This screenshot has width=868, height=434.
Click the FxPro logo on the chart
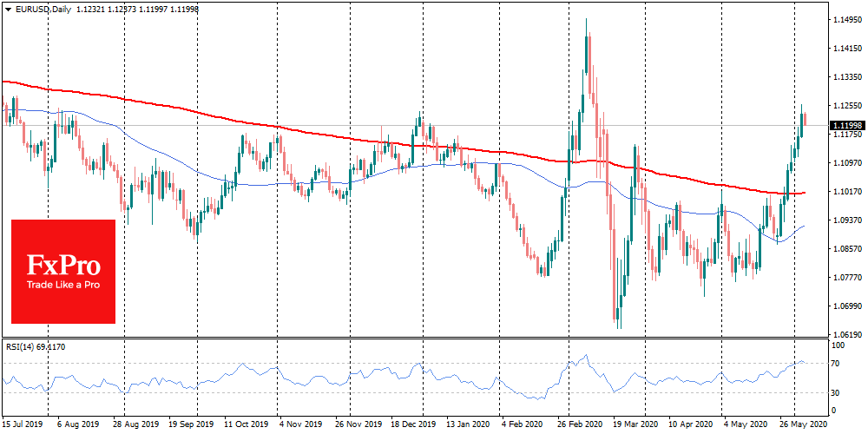click(x=63, y=265)
